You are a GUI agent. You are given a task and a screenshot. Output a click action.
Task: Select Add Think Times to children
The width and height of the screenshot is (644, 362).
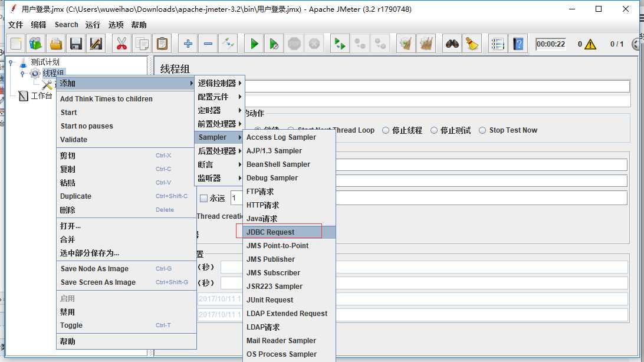pos(126,99)
